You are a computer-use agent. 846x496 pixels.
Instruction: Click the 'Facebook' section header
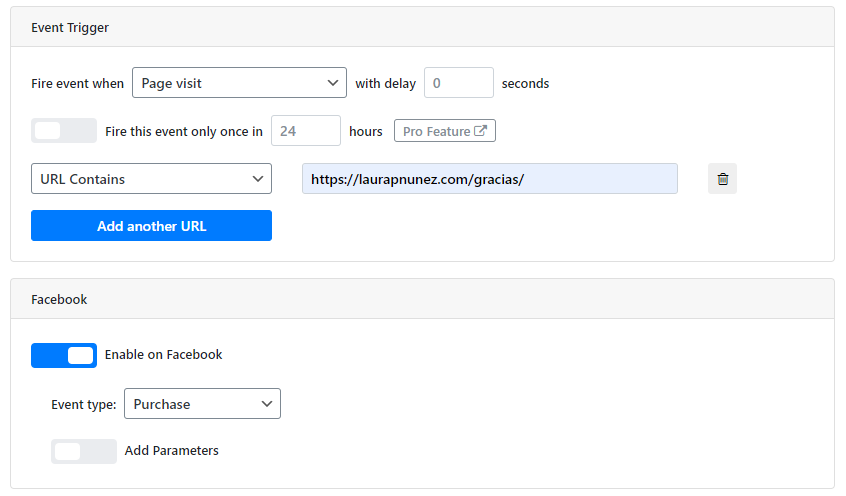59,300
